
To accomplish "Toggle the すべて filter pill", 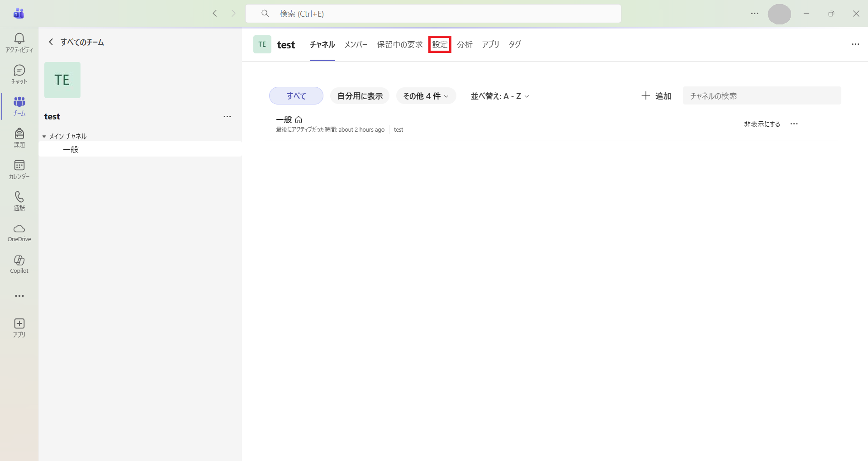I will (296, 96).
